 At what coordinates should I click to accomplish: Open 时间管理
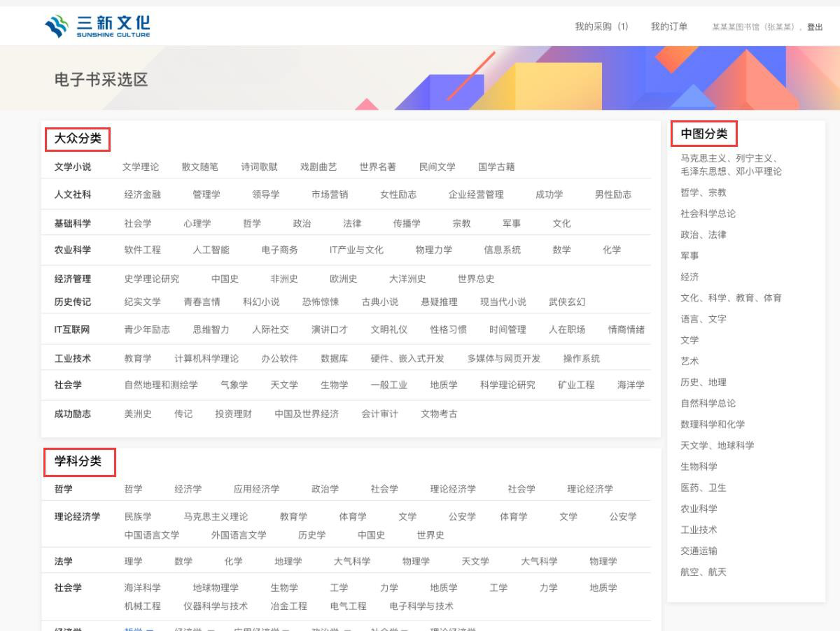[x=507, y=329]
